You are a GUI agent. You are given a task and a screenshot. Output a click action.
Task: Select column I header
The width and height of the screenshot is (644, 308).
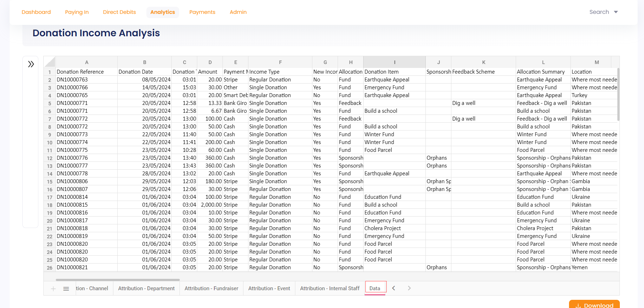[x=395, y=62]
